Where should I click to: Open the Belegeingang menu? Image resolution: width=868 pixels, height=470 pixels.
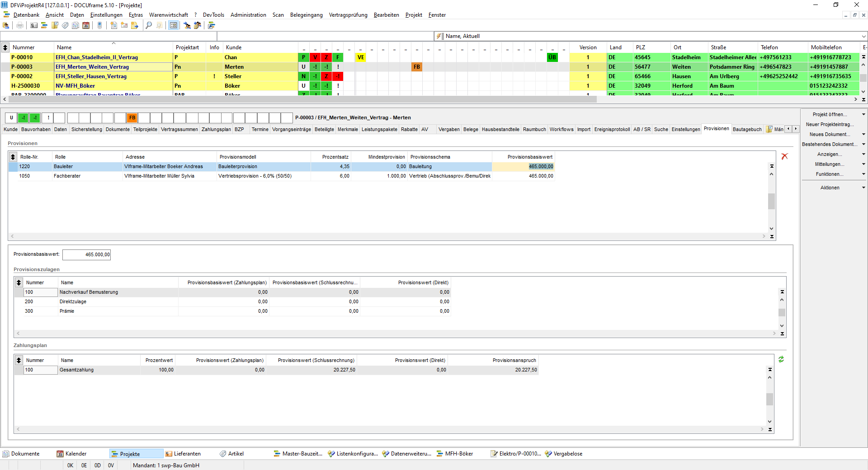pos(307,15)
